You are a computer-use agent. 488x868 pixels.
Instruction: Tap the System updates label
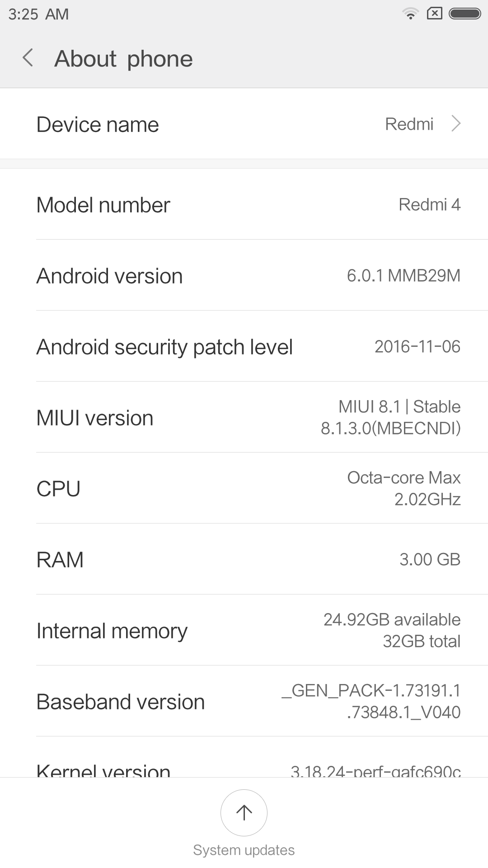244,850
